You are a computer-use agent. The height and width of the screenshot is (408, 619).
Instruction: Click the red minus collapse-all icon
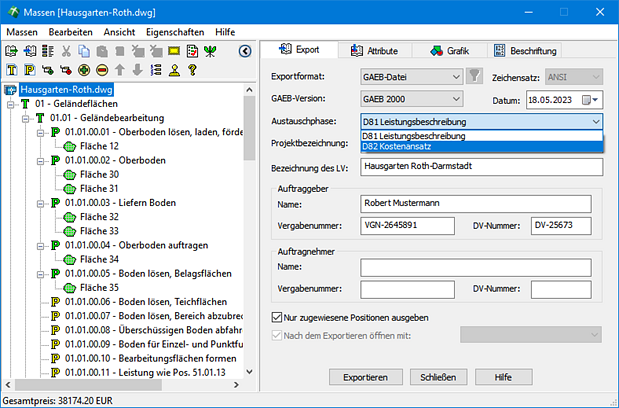pos(101,70)
